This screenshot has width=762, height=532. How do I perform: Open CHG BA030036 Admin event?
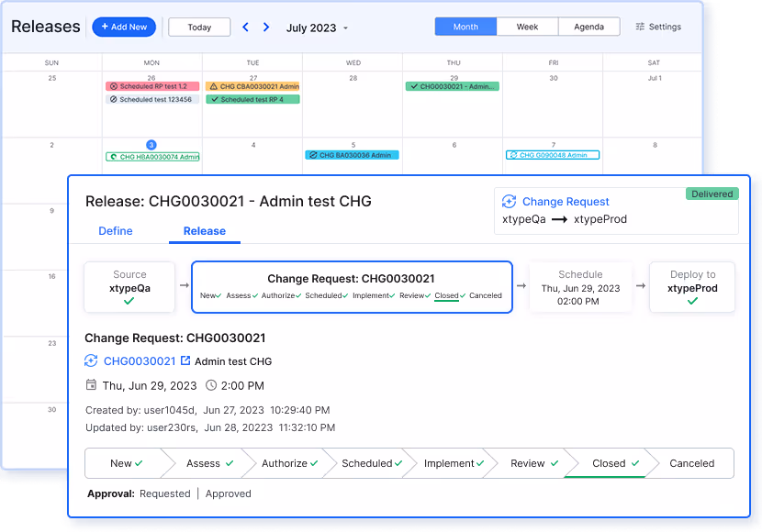pos(352,155)
